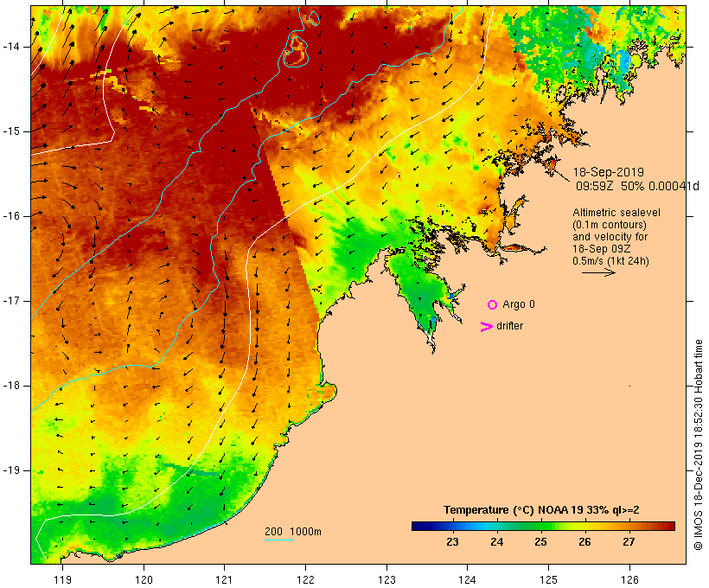Image resolution: width=709 pixels, height=588 pixels.
Task: Click the 120 longitude axis label
Action: click(144, 579)
